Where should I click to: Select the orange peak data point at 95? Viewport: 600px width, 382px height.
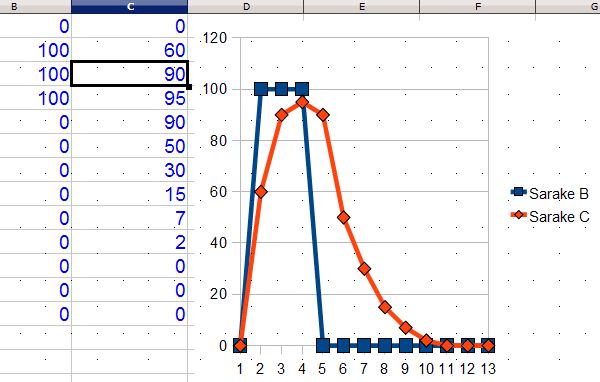(x=302, y=102)
